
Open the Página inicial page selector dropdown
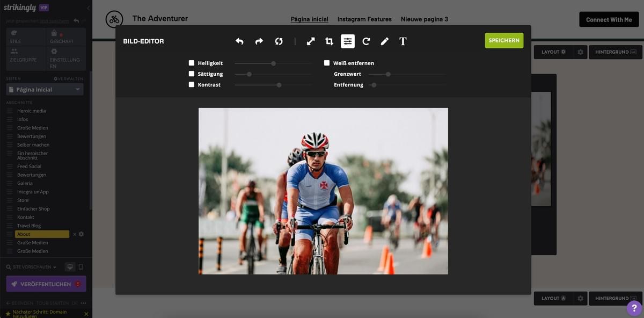[x=45, y=89]
